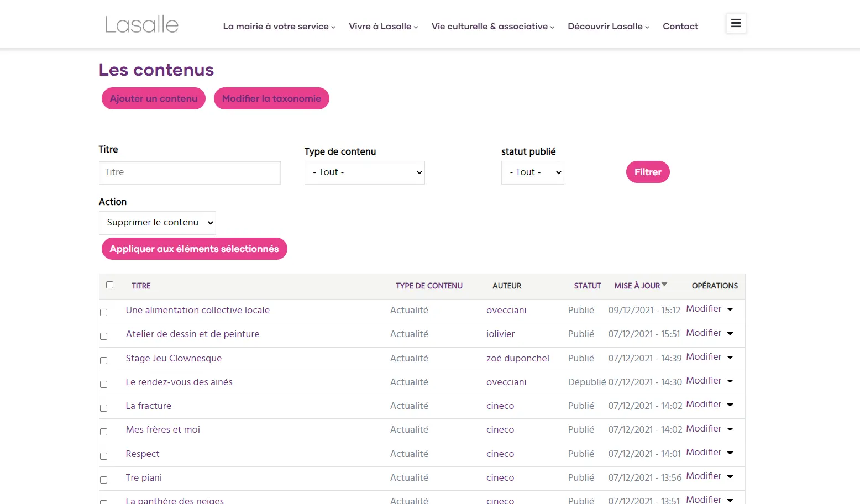
Task: Open the Découvrir Lasalle menu
Action: point(609,27)
